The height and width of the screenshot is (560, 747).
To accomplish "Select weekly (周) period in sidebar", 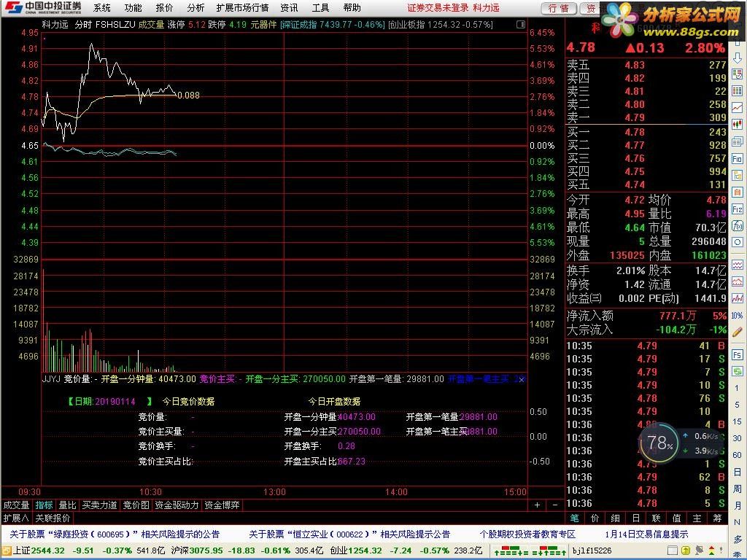I will (x=737, y=489).
